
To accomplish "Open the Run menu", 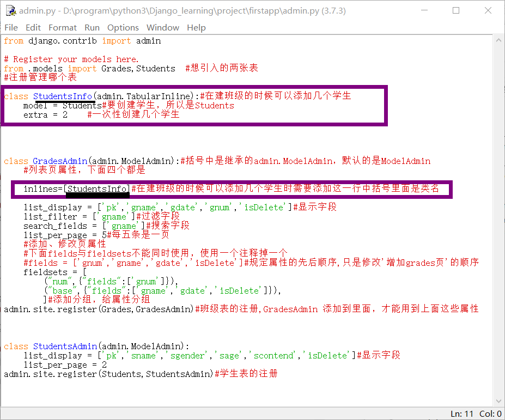I will pyautogui.click(x=92, y=28).
